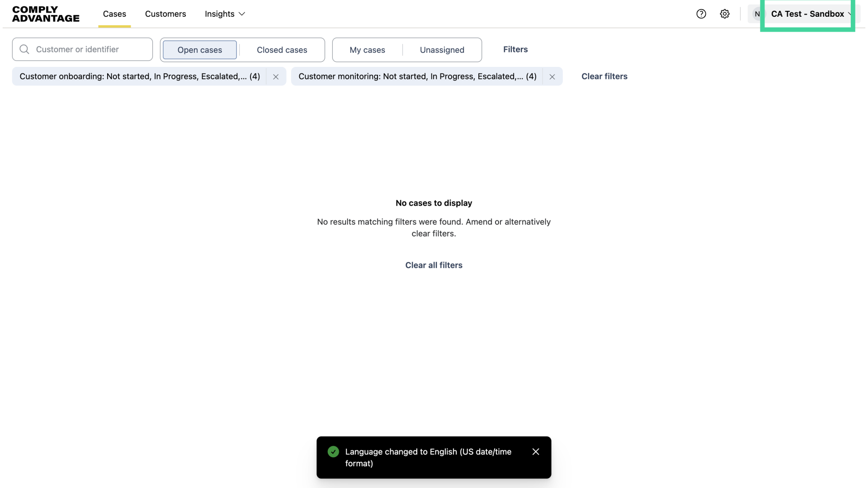868x488 pixels.
Task: Expand the Insights dropdown menu
Action: pos(225,14)
